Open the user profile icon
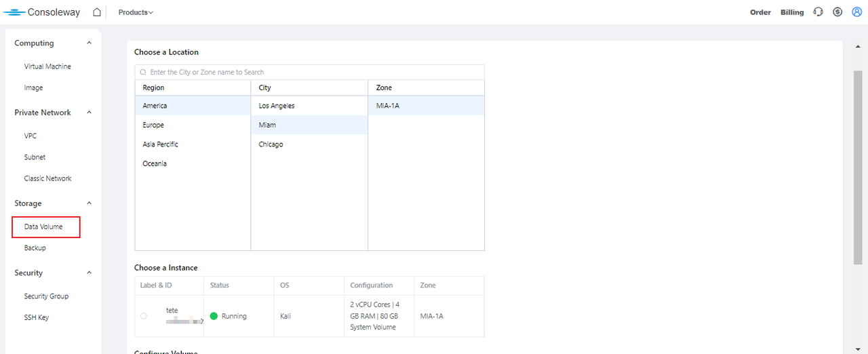 (x=856, y=12)
